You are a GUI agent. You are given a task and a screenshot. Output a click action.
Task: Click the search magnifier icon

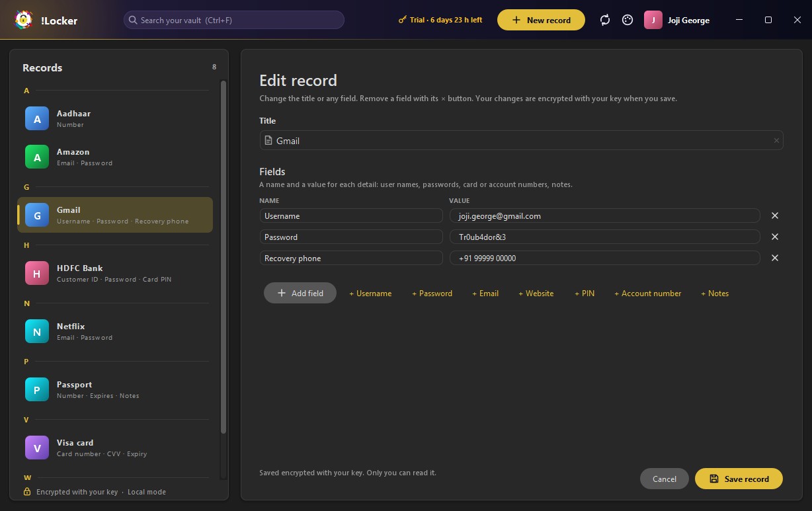[133, 20]
